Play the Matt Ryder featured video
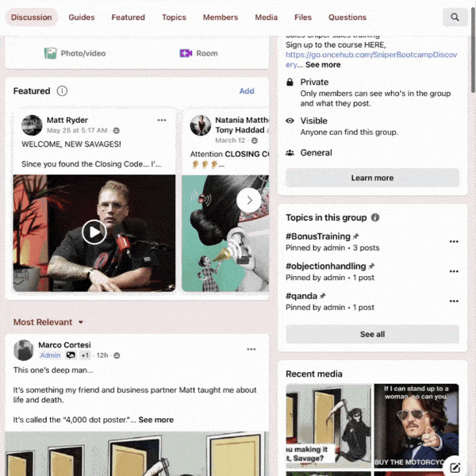 coord(94,232)
